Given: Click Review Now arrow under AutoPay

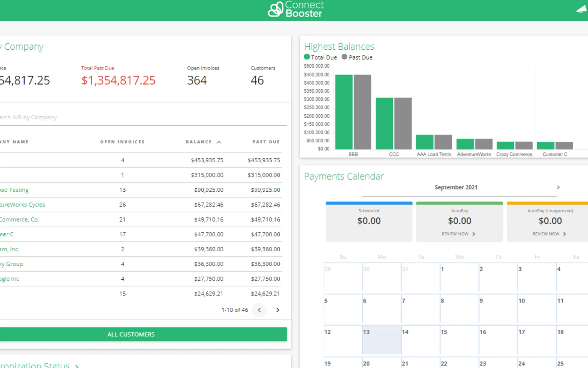Looking at the screenshot, I should [473, 234].
